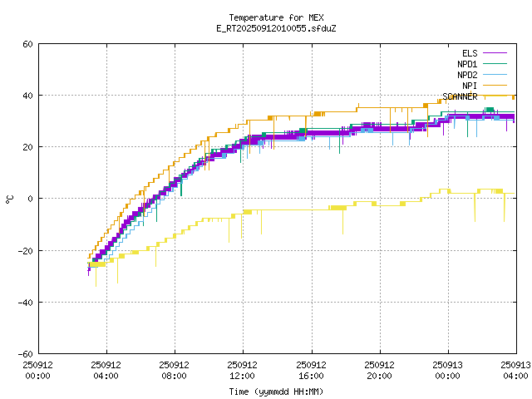Click the light blue NPD2 legend line sample
The height and width of the screenshot is (399, 532).
[x=494, y=74]
